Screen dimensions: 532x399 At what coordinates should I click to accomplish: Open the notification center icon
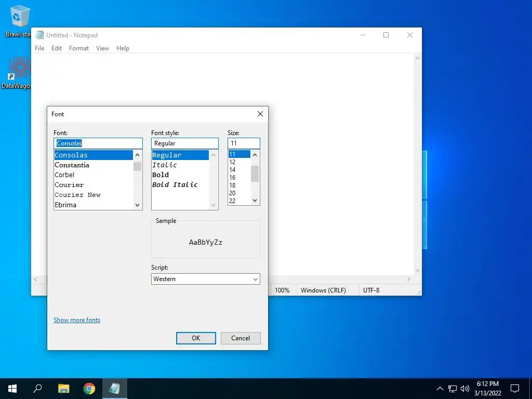[515, 389]
